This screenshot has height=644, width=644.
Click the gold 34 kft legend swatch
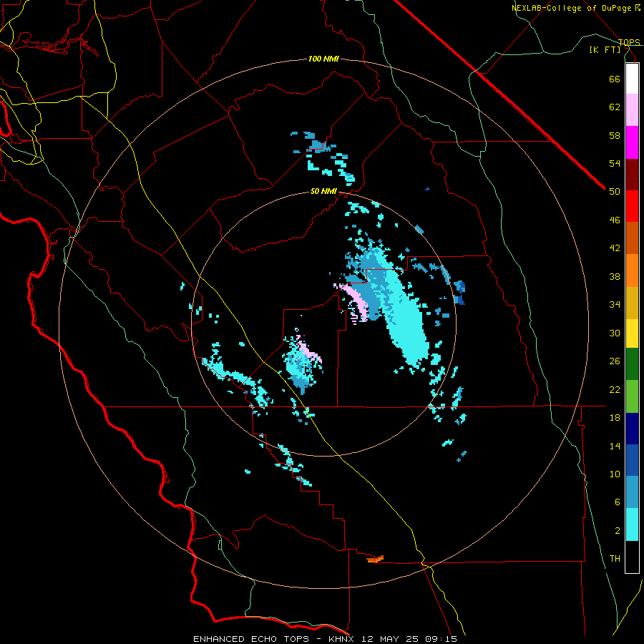[x=632, y=303]
